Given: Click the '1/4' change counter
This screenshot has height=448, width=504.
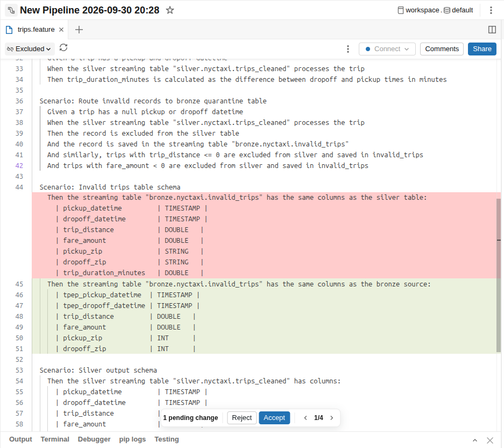Looking at the screenshot, I should (318, 418).
